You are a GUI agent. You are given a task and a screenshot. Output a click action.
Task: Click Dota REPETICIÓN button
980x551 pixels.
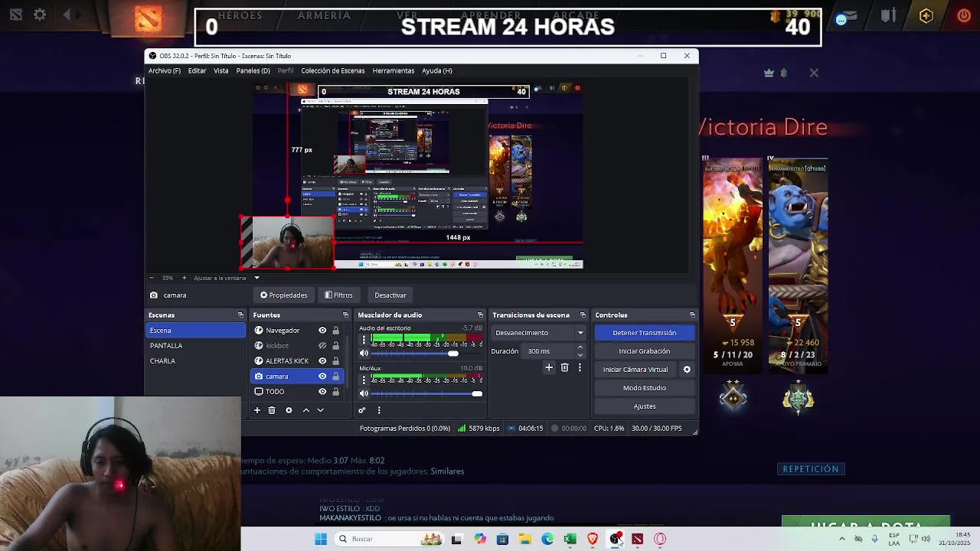tap(811, 469)
